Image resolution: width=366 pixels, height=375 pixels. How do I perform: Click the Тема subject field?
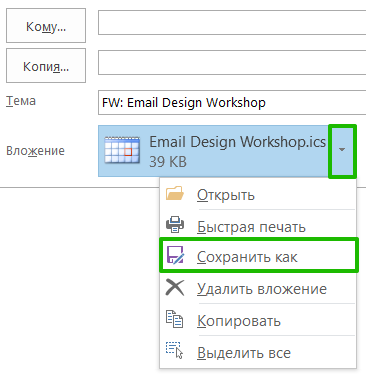pos(232,102)
